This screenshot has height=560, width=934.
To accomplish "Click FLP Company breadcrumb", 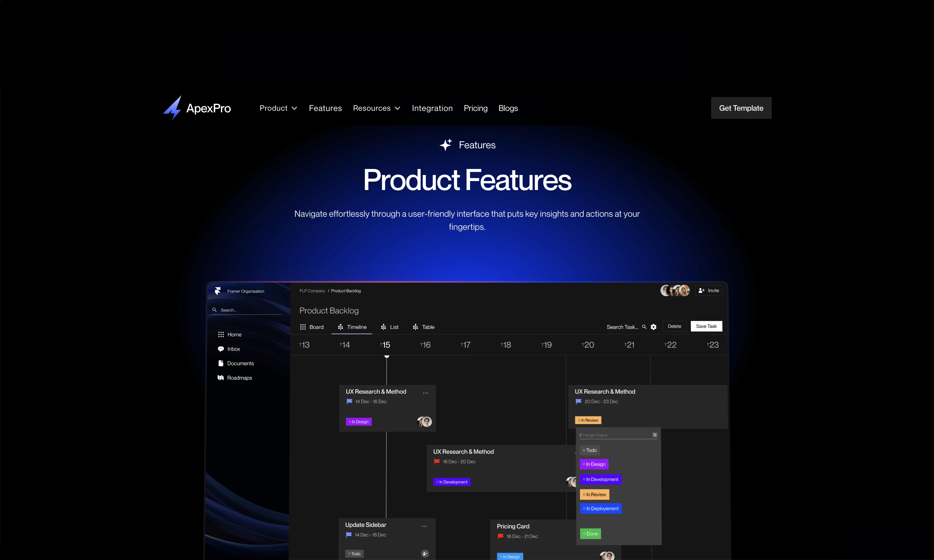I will [x=312, y=291].
